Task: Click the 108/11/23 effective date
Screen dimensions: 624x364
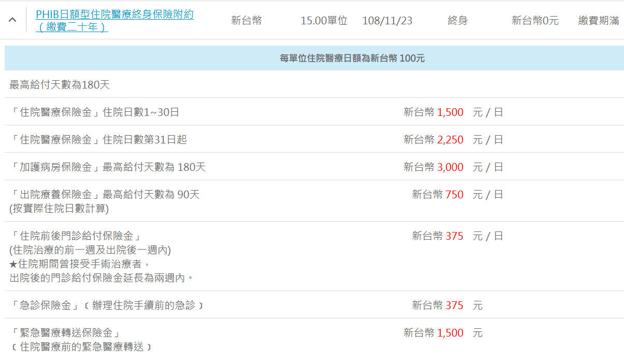Action: 387,21
